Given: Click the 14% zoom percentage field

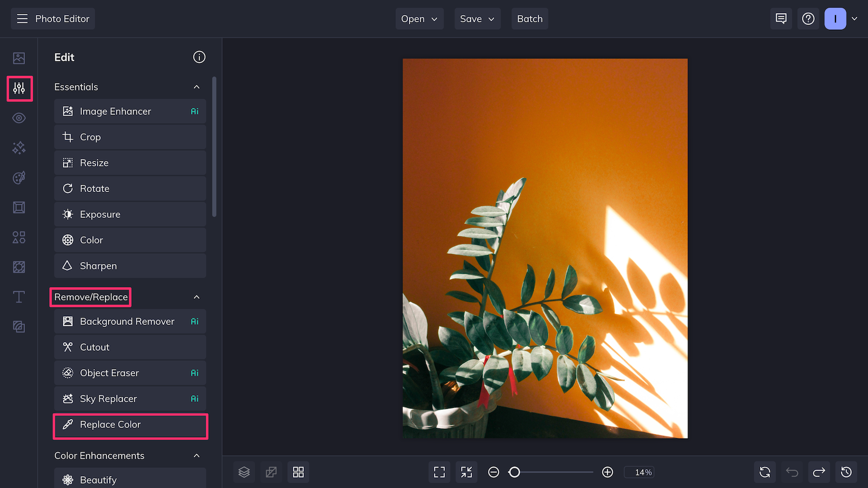Looking at the screenshot, I should tap(639, 472).
